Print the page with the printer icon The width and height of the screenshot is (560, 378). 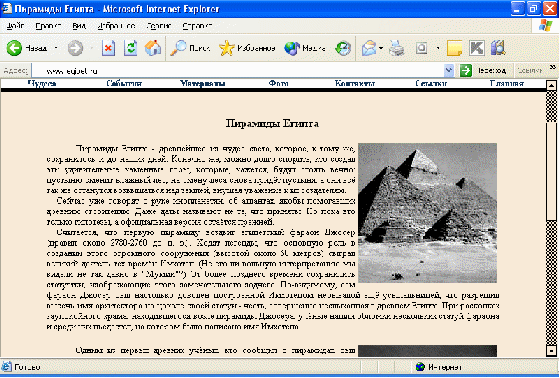[396, 48]
